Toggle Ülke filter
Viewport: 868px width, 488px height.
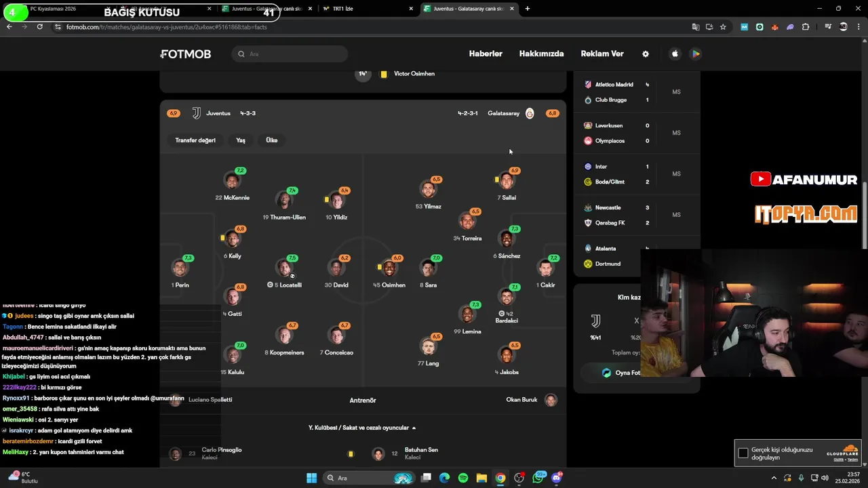click(x=272, y=140)
